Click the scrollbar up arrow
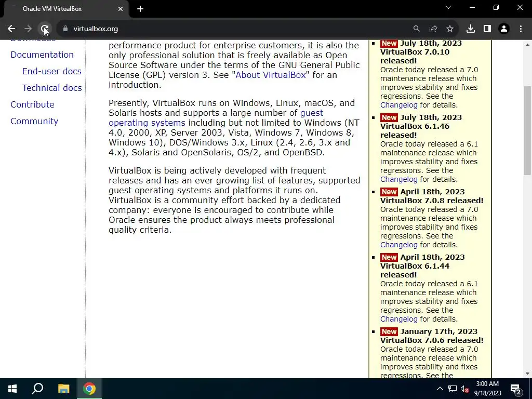Screen dimensions: 532x399 pos(528,45)
